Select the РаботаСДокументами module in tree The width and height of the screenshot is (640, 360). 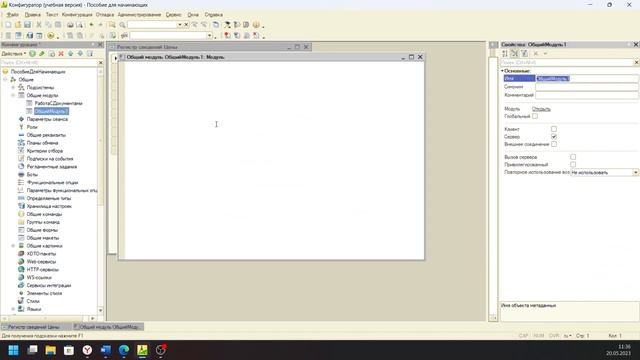tap(58, 103)
